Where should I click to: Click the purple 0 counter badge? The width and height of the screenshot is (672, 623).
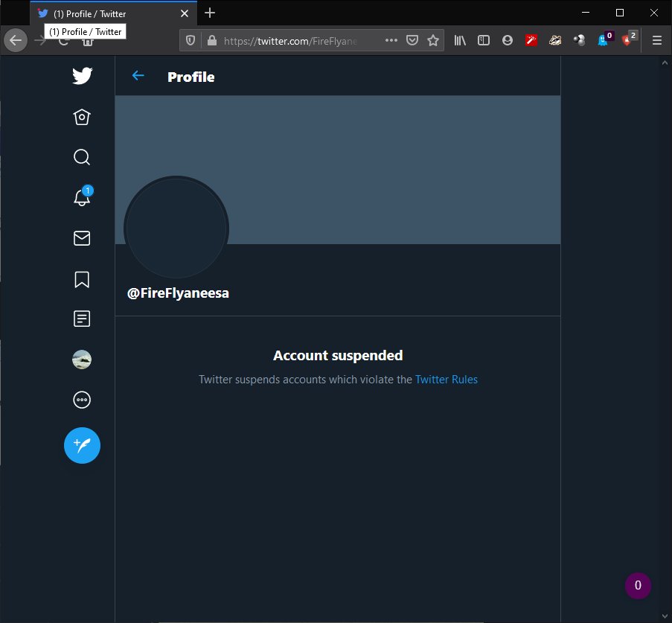coord(638,586)
